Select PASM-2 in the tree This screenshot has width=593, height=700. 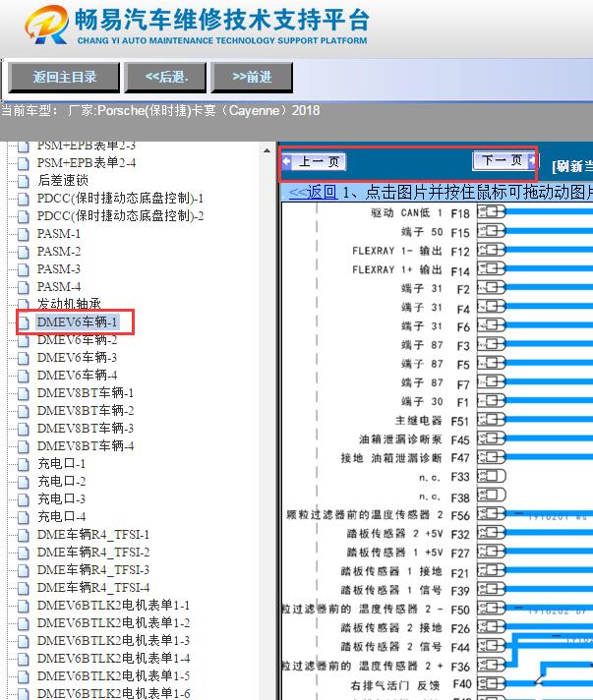[58, 252]
